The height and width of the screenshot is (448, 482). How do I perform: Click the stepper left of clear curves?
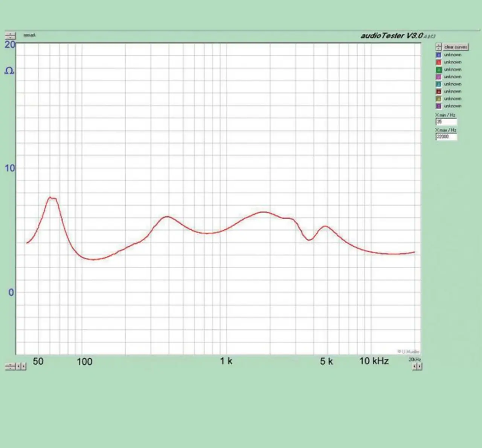[x=438, y=47]
